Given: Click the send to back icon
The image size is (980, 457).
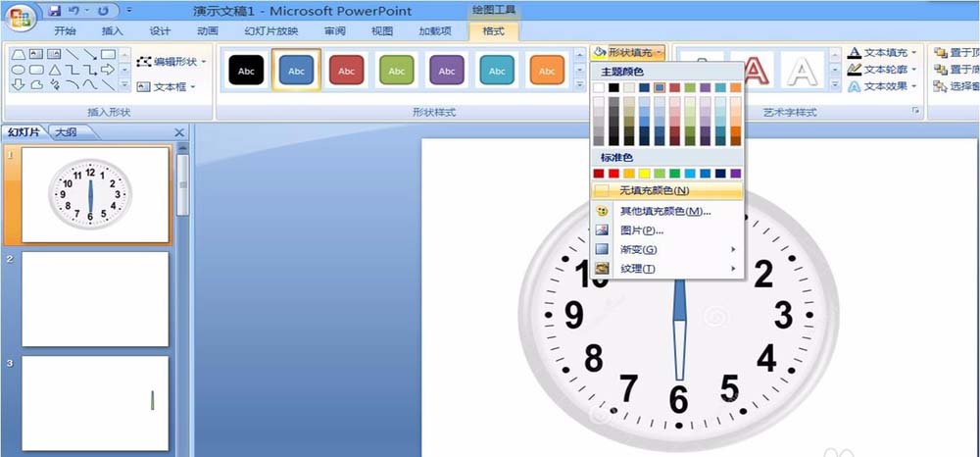Looking at the screenshot, I should coord(940,70).
